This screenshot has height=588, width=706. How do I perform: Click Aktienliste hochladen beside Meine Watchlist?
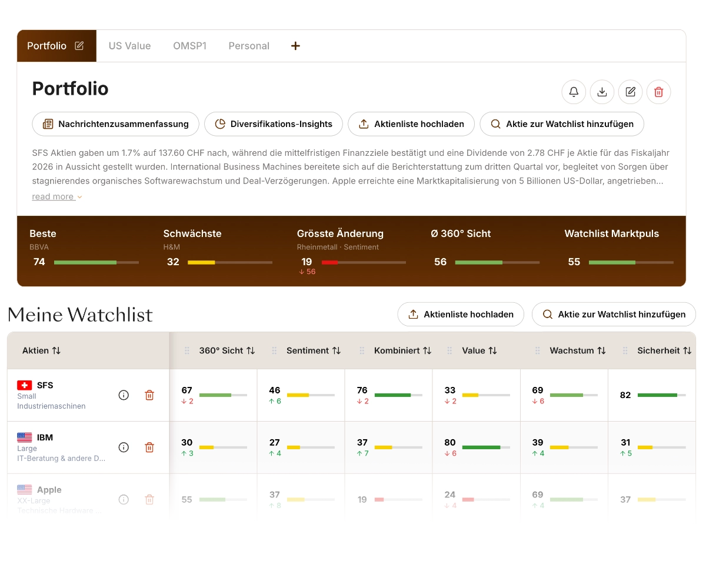(461, 314)
